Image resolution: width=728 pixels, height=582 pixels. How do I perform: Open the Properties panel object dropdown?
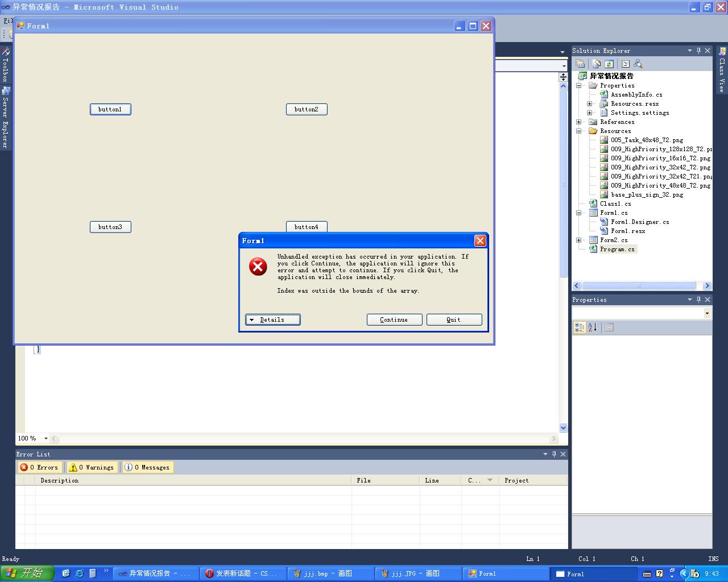coord(707,313)
